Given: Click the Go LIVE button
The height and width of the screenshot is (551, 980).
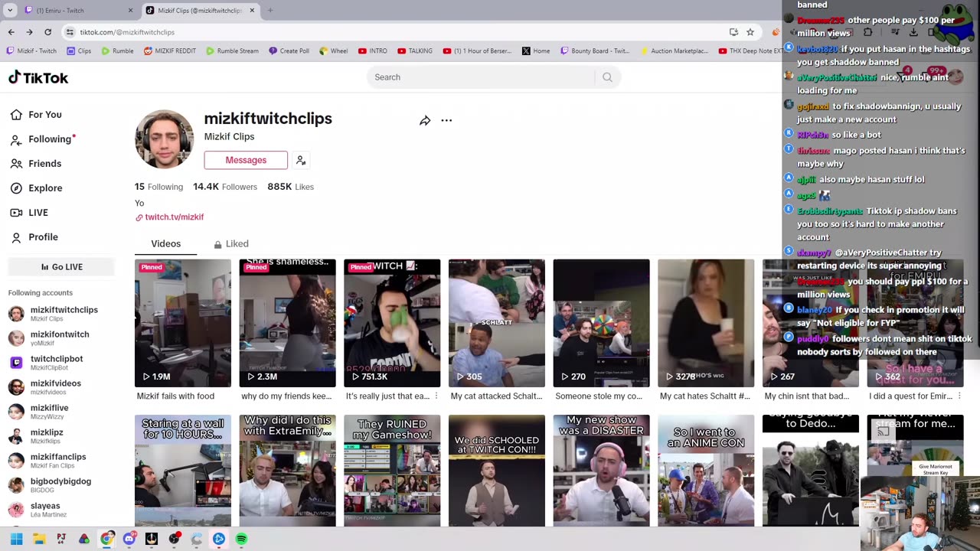Looking at the screenshot, I should click(61, 267).
